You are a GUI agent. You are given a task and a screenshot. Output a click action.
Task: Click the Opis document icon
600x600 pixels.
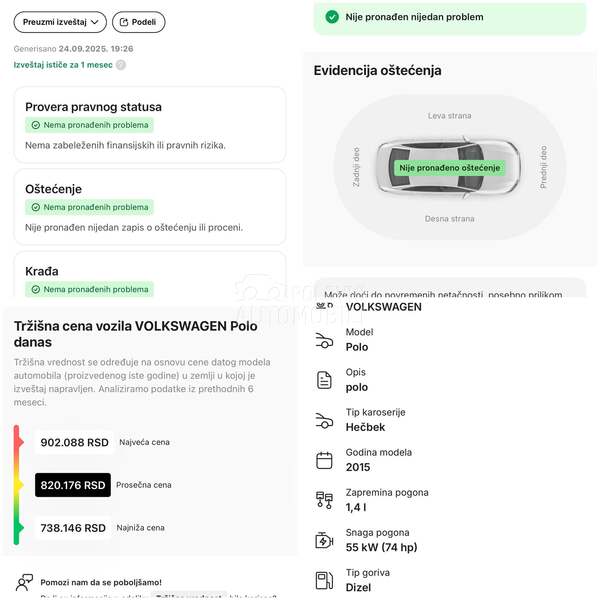tap(324, 380)
